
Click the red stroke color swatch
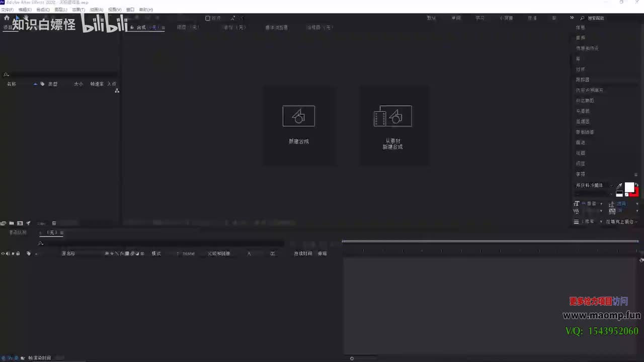pyautogui.click(x=635, y=193)
